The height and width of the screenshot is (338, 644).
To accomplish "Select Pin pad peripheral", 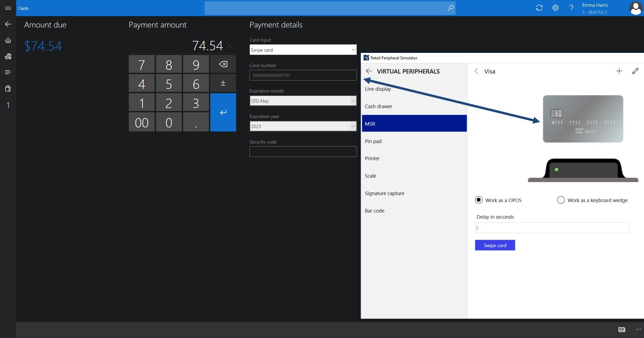I will [414, 141].
